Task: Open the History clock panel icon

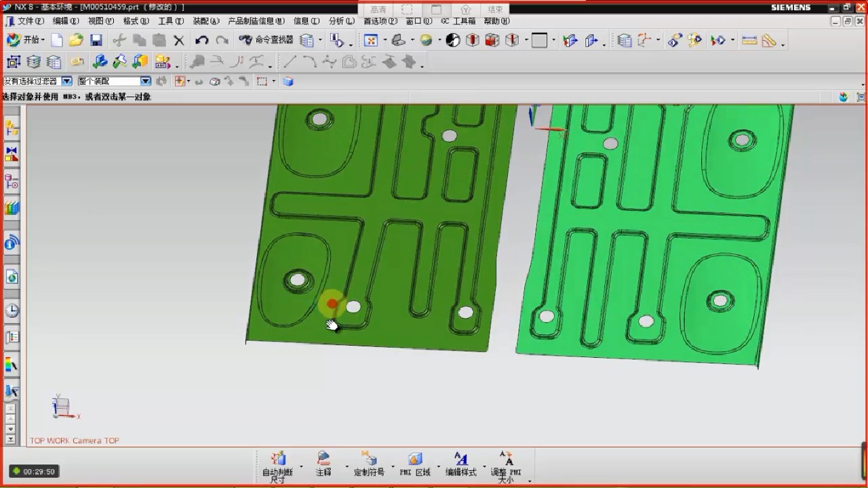Action: [12, 311]
